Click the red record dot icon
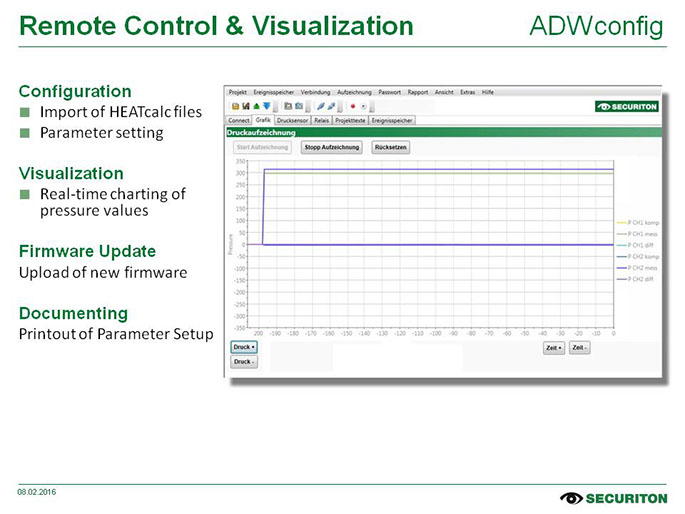The width and height of the screenshot is (685, 514). click(x=352, y=105)
